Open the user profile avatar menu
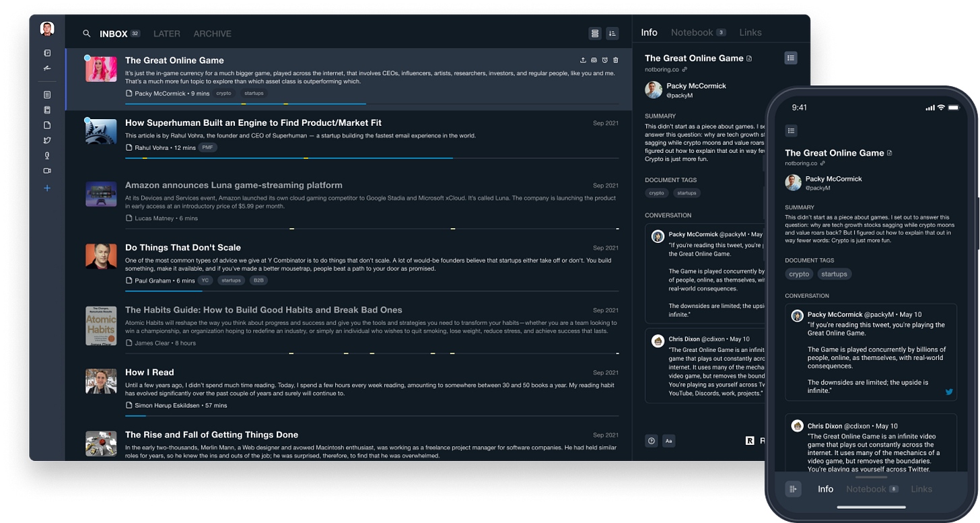The image size is (980, 523). pyautogui.click(x=47, y=28)
